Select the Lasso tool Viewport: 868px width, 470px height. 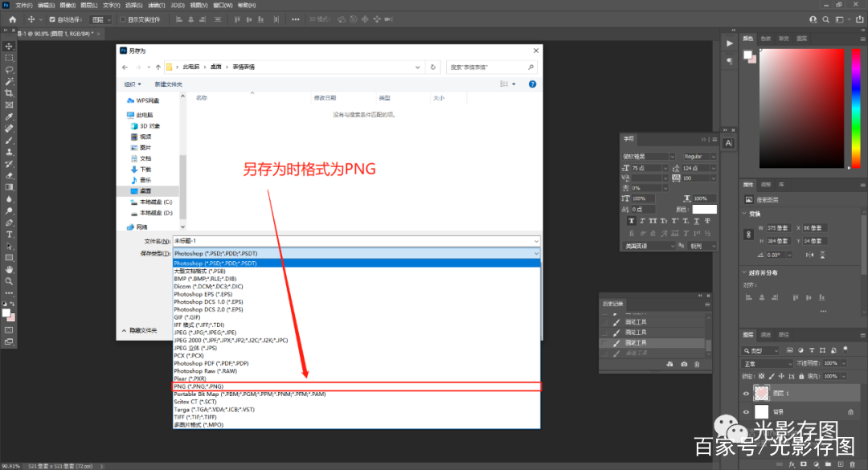pyautogui.click(x=9, y=70)
